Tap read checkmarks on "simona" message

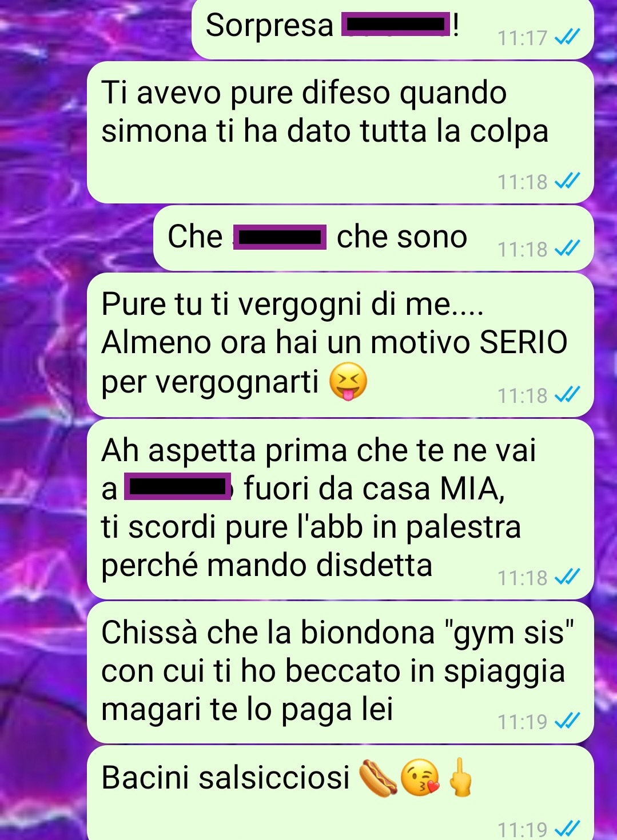[568, 181]
